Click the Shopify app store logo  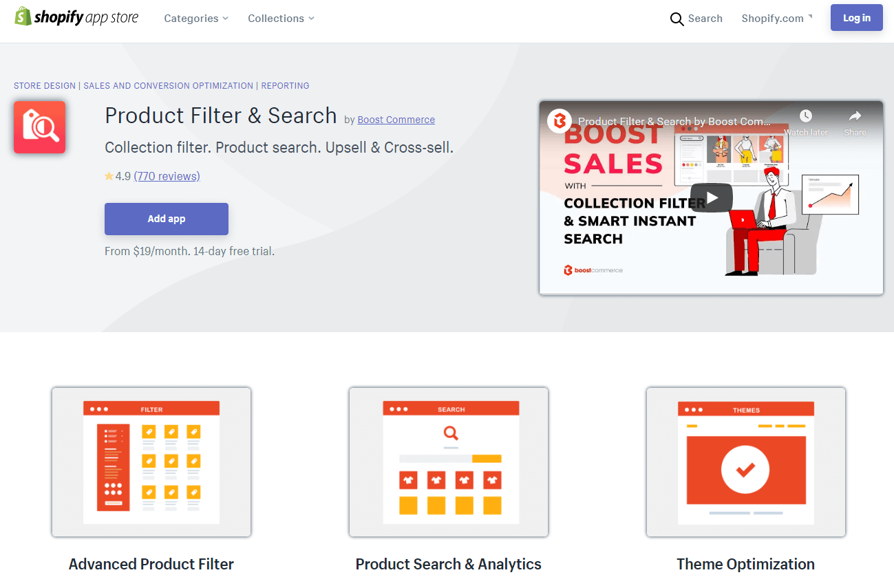coord(76,17)
